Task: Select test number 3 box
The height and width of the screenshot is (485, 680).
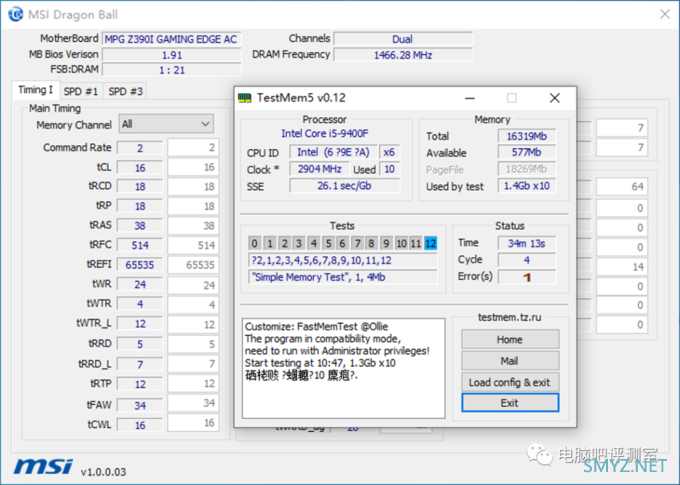Action: 299,243
